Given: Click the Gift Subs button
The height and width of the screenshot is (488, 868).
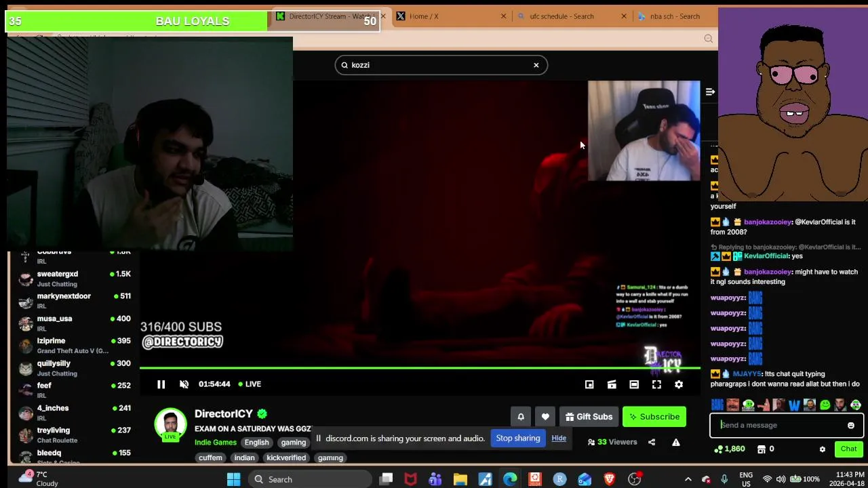Looking at the screenshot, I should tap(588, 417).
